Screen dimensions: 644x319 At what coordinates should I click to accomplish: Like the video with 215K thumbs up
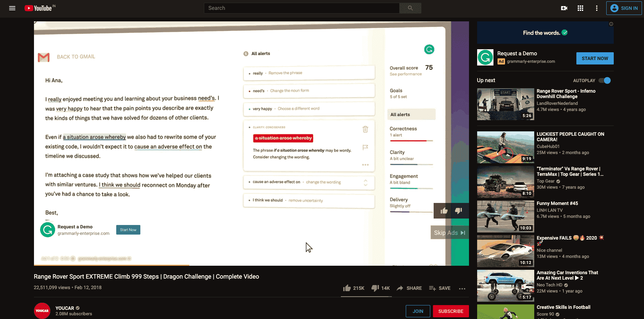tap(347, 288)
